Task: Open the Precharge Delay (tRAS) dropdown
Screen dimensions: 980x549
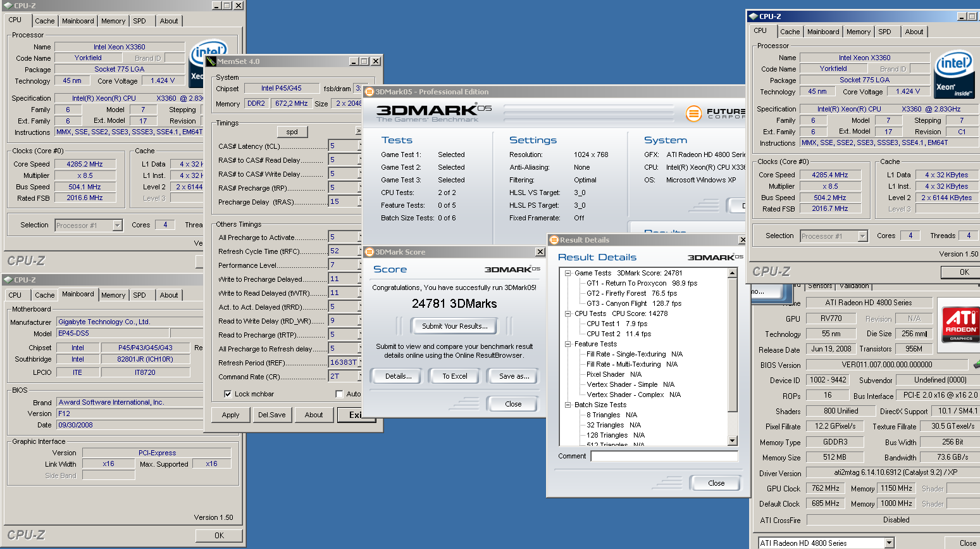Action: point(344,201)
